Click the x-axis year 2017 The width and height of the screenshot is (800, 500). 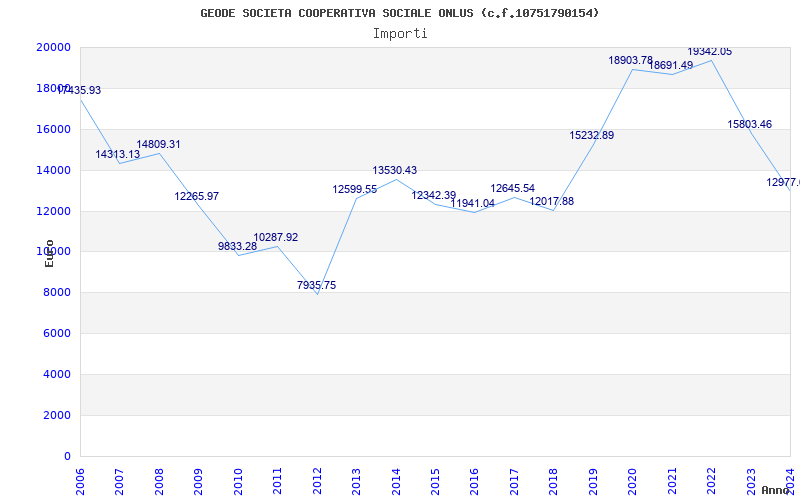[514, 481]
